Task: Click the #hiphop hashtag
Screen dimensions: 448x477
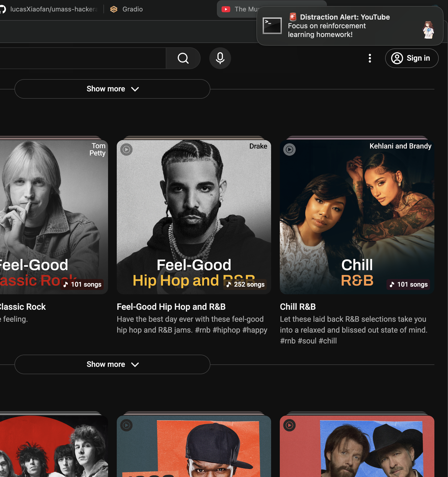Action: [226, 330]
